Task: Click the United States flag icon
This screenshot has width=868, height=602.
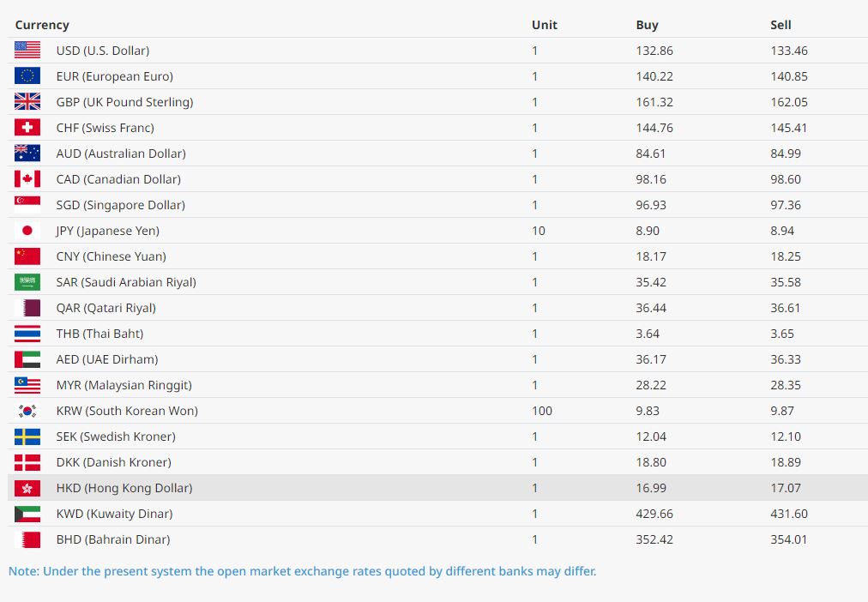Action: coord(27,51)
